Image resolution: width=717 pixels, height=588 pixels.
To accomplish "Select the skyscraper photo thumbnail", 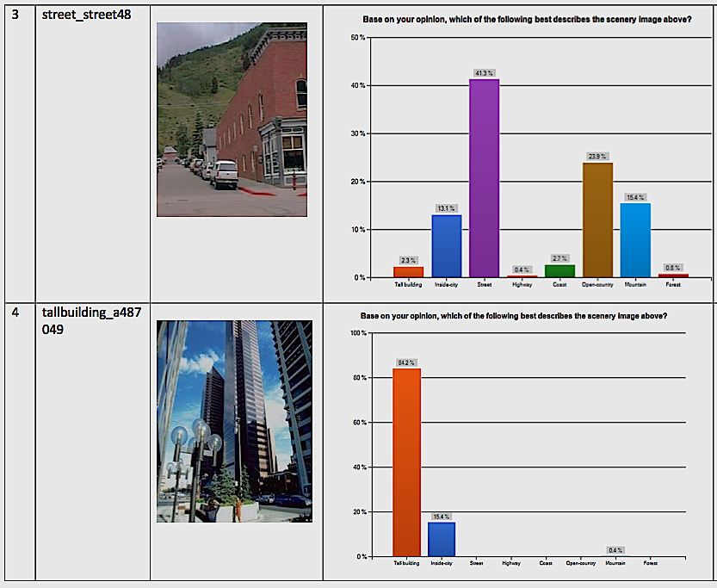I will (x=234, y=421).
